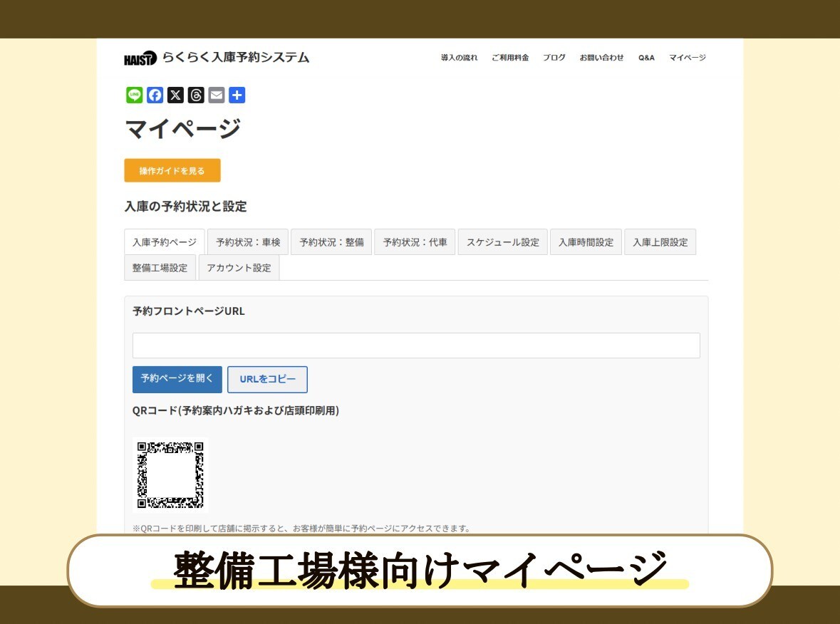Screen dimensions: 840x624
Task: Open the 入庫時間設定 tab
Action: [586, 242]
